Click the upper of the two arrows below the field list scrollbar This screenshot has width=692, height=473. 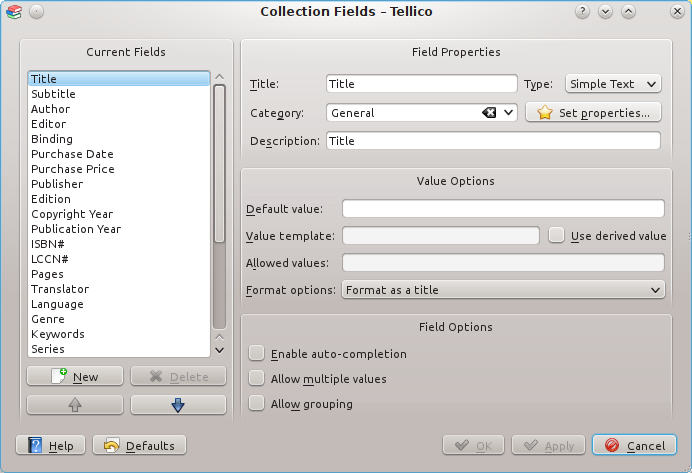coord(219,338)
